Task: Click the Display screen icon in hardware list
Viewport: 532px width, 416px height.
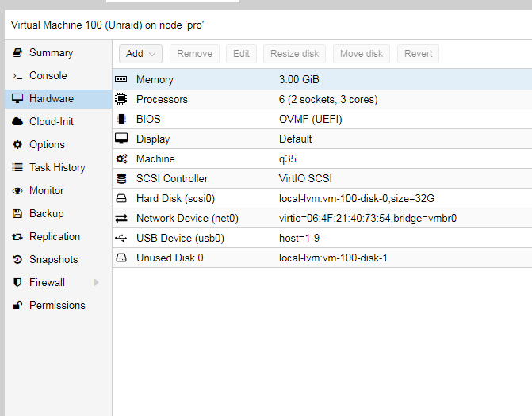Action: click(x=121, y=139)
